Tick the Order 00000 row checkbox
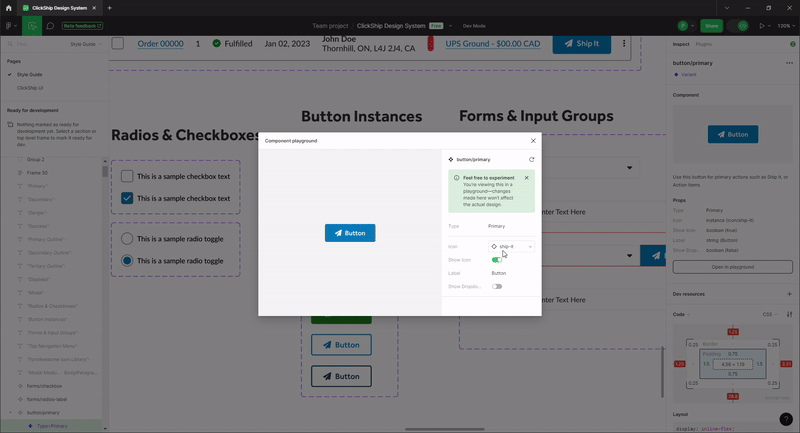800x433 pixels. [118, 43]
